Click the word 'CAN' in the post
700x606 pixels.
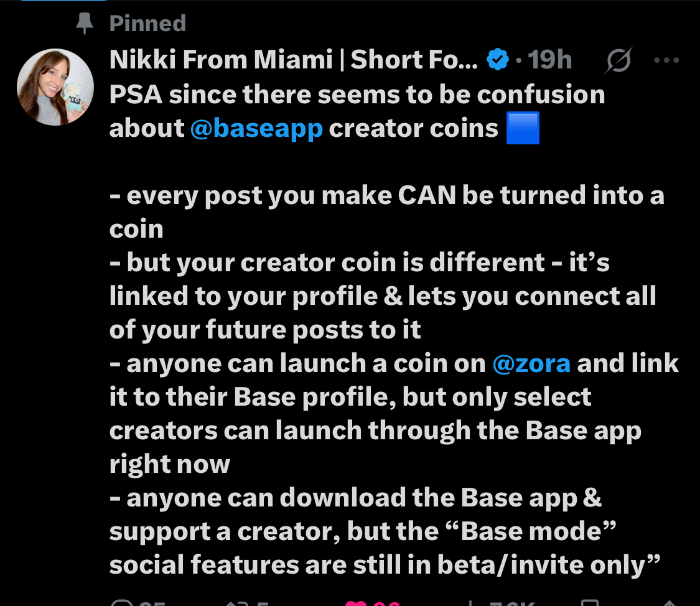click(426, 195)
